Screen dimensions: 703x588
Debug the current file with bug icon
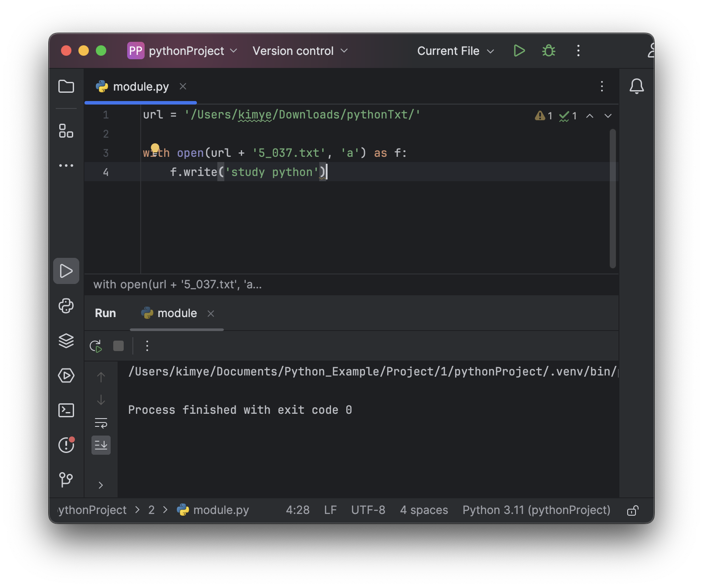(x=549, y=51)
